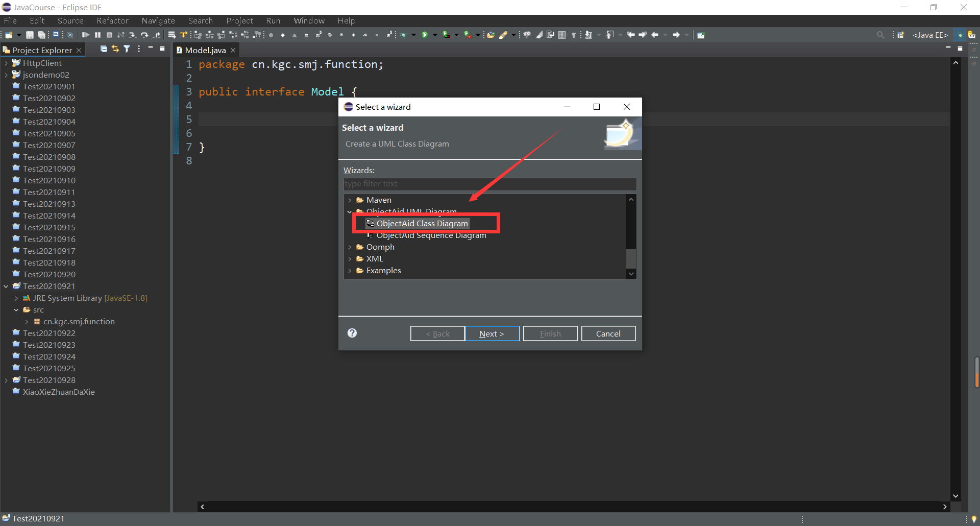This screenshot has height=526, width=980.
Task: Open the New file dropdown arrow
Action: (19, 35)
